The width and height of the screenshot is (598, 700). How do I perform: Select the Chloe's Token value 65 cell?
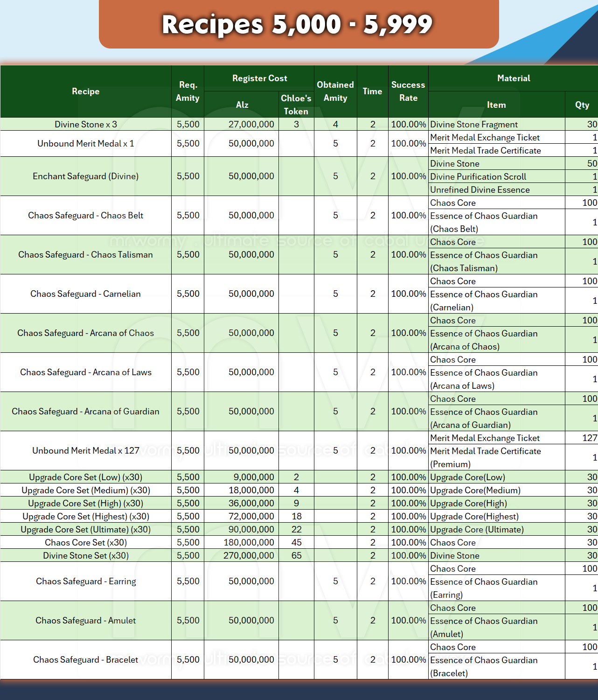tap(296, 556)
